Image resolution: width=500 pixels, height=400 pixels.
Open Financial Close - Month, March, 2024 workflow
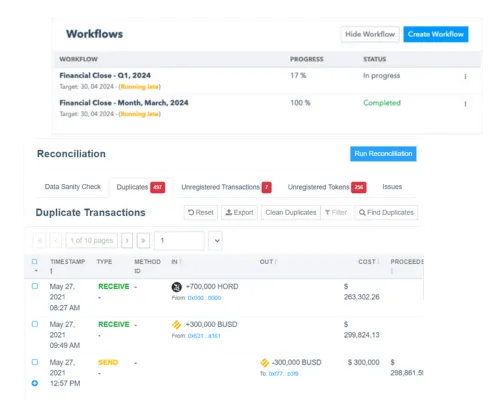(124, 103)
